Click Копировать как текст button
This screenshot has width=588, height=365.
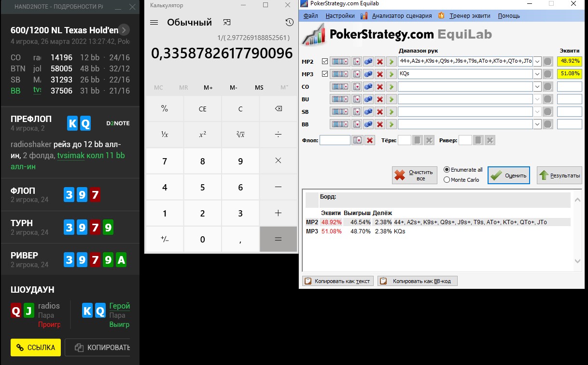click(x=338, y=281)
